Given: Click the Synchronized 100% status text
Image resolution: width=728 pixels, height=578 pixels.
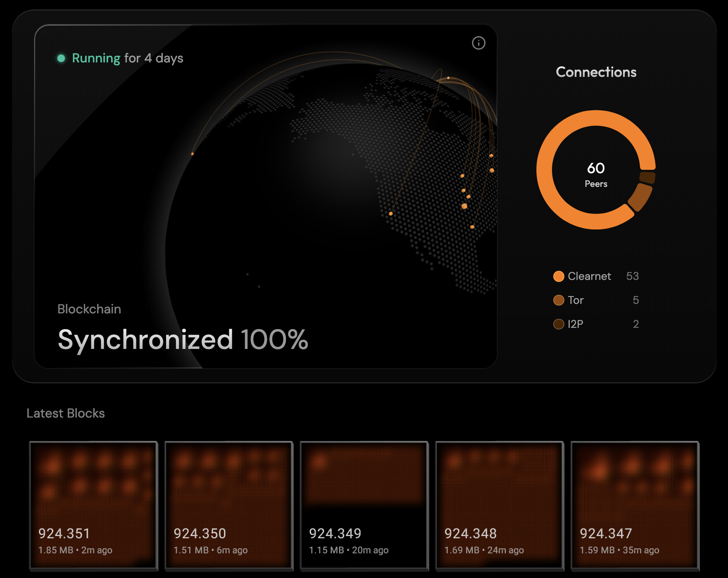Looking at the screenshot, I should point(183,339).
